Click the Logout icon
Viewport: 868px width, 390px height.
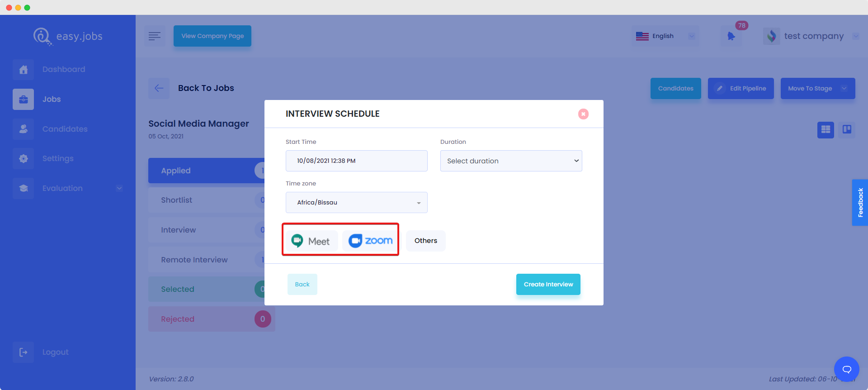tap(23, 352)
